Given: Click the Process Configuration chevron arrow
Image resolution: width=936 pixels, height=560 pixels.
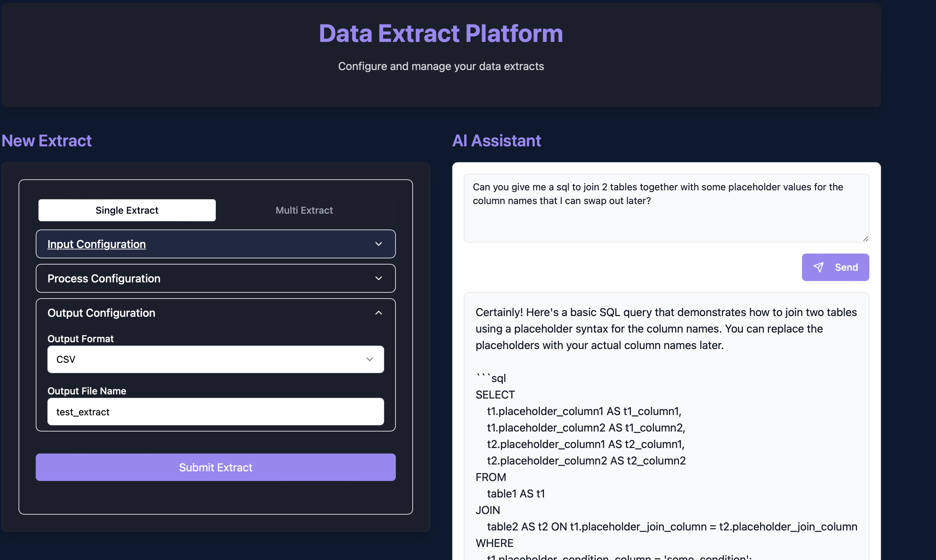Looking at the screenshot, I should [379, 278].
